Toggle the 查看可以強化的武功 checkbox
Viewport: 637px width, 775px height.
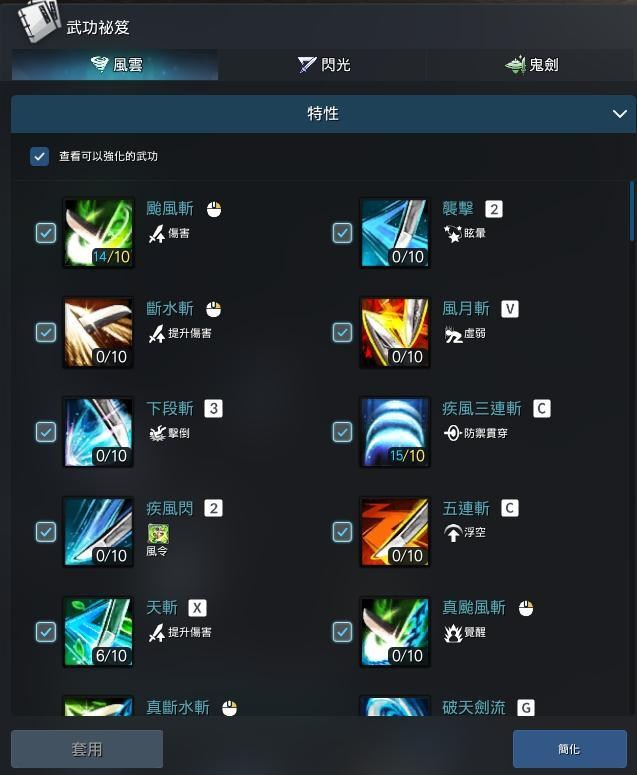[x=39, y=156]
